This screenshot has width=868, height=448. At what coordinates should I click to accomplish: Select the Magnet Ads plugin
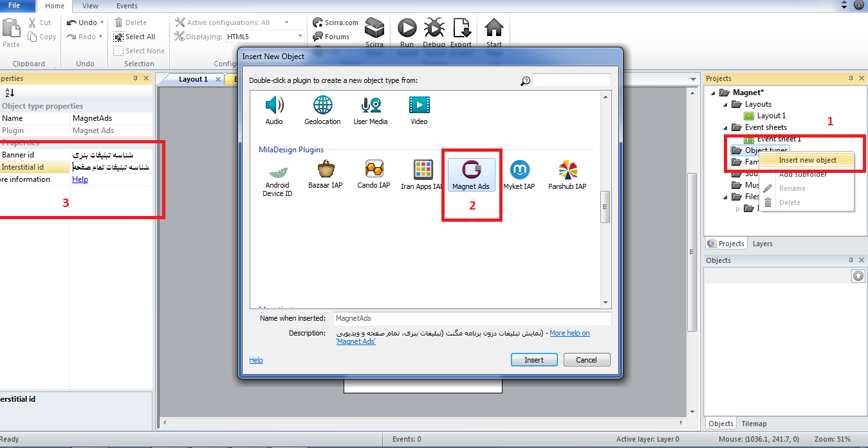coord(471,174)
